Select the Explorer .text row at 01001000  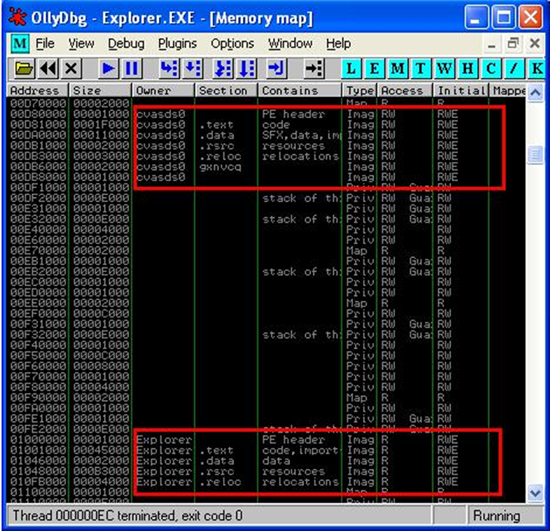click(x=266, y=450)
